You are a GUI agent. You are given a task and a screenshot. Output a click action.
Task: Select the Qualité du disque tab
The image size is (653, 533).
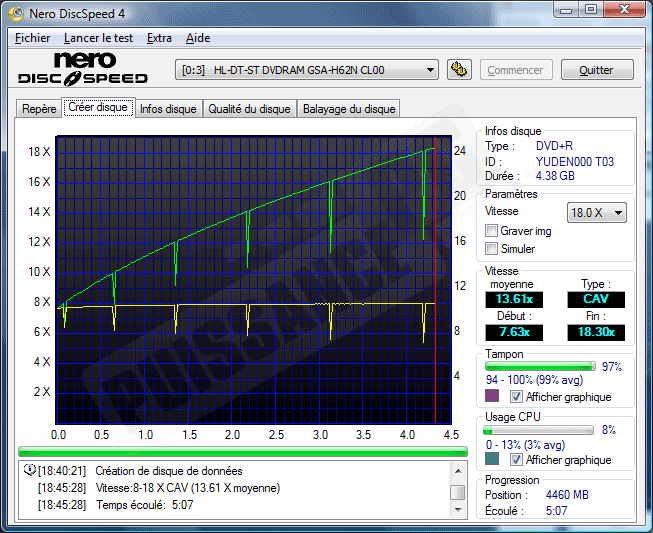[250, 109]
